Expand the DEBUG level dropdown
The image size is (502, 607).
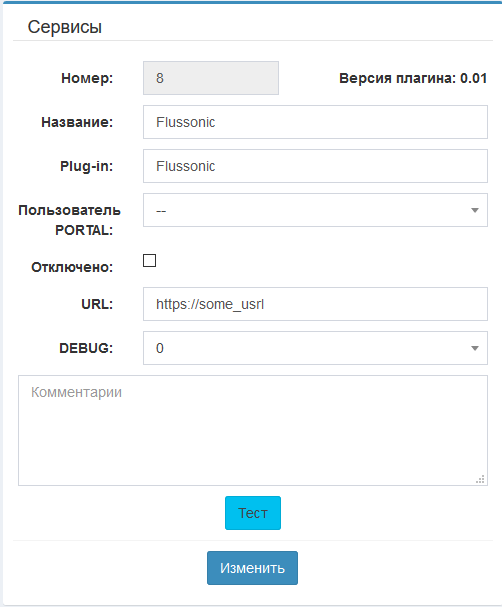pos(315,348)
